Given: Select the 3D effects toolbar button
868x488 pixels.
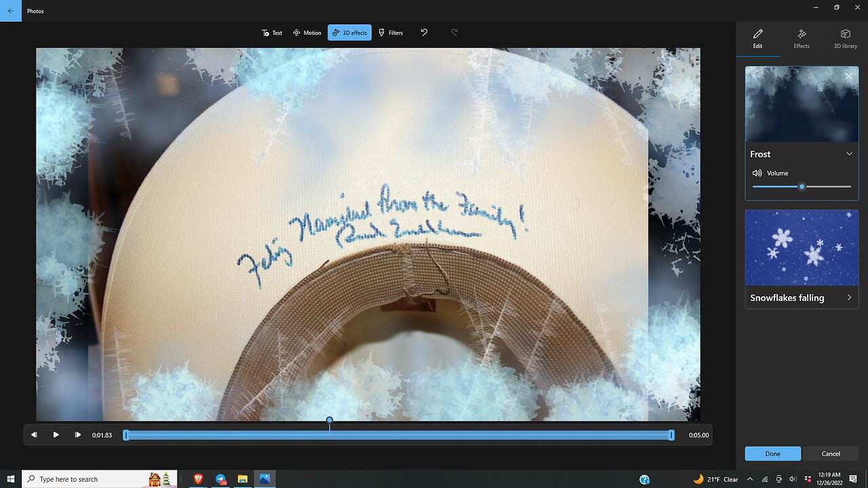Looking at the screenshot, I should coord(349,33).
